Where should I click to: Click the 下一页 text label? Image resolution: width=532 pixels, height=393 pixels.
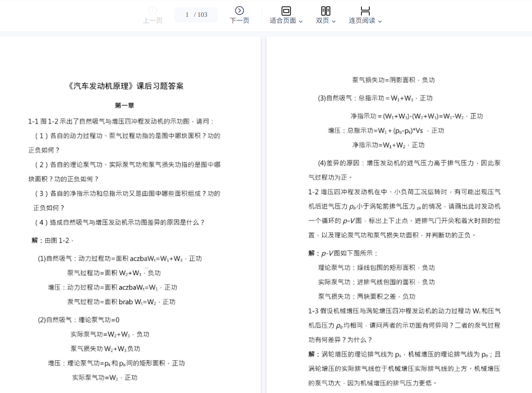[239, 21]
